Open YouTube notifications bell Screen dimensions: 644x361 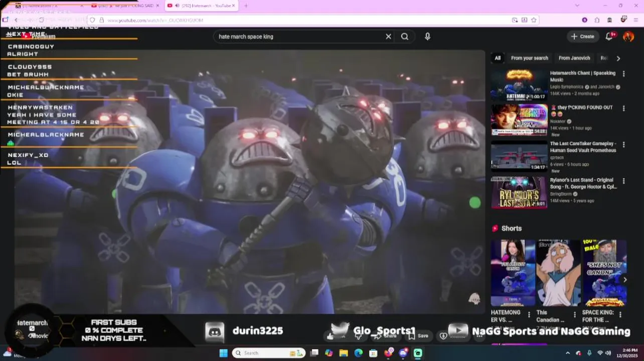[x=609, y=37]
